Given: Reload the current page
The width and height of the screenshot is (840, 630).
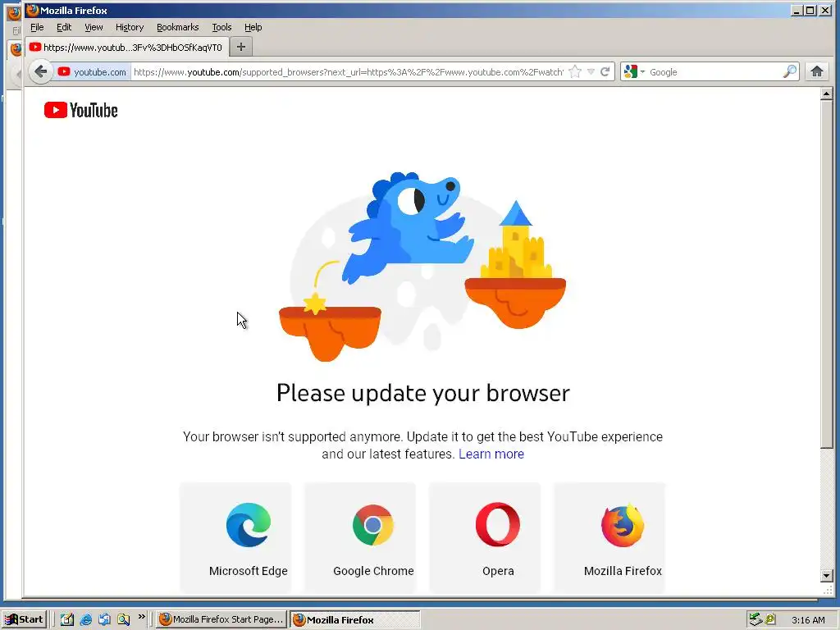Looking at the screenshot, I should (605, 72).
